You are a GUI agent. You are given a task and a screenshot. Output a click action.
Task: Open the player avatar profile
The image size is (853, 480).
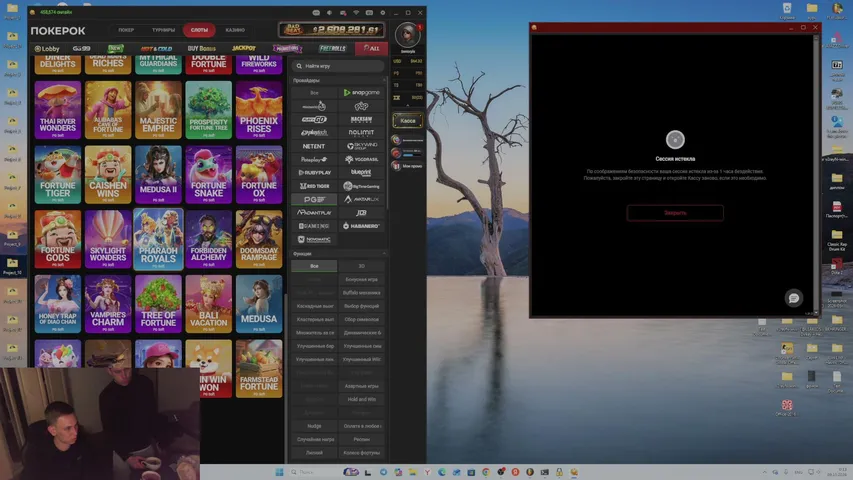(x=407, y=35)
